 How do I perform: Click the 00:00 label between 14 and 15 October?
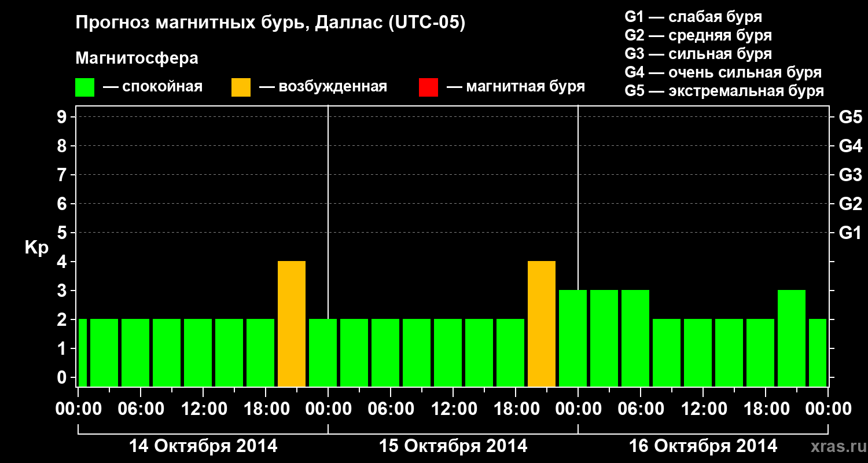click(328, 409)
